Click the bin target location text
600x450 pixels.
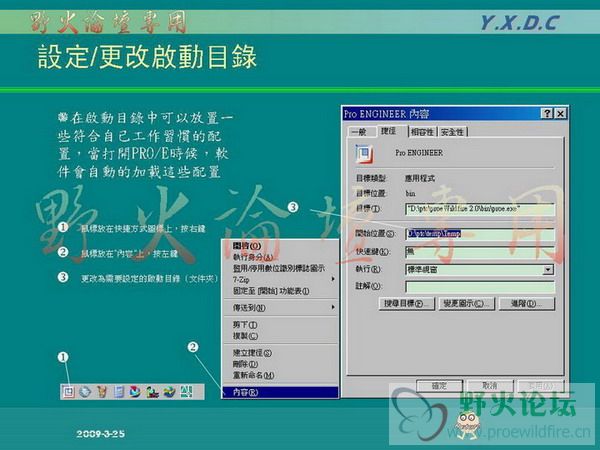410,193
